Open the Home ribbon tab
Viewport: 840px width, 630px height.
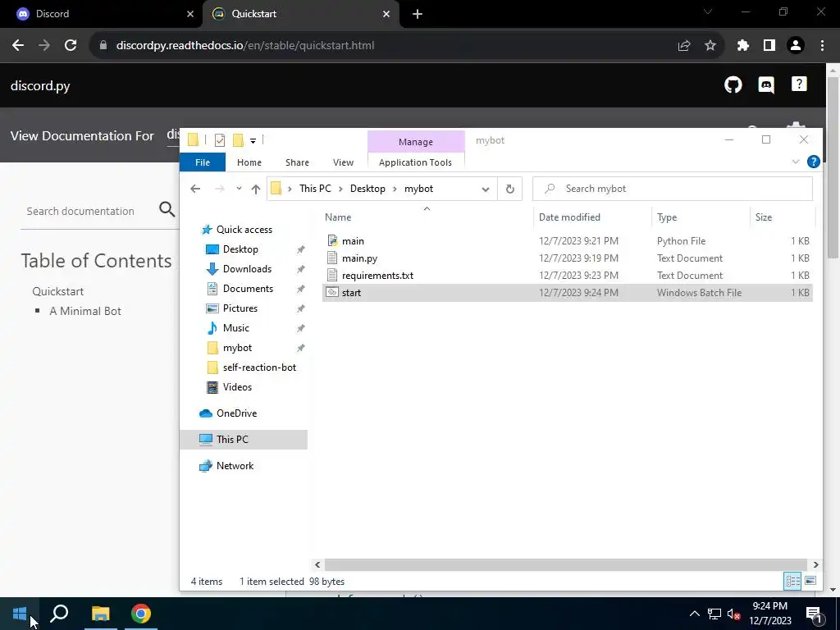(249, 162)
